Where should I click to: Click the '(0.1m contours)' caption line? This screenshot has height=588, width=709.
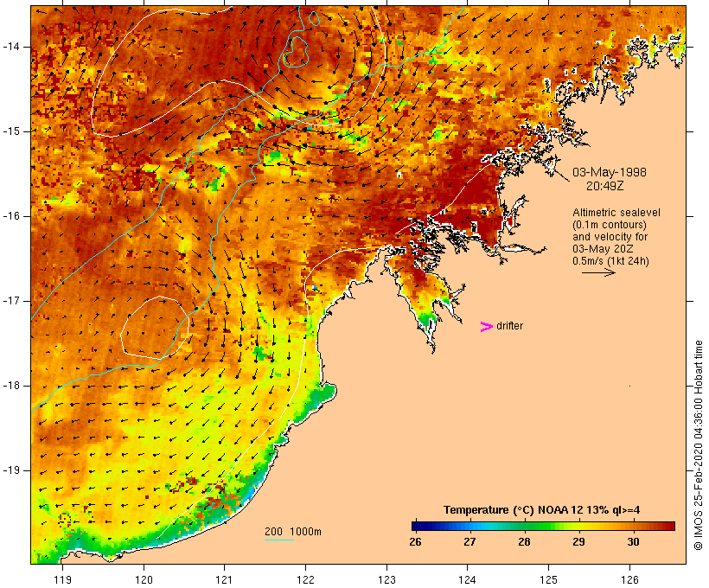click(609, 225)
